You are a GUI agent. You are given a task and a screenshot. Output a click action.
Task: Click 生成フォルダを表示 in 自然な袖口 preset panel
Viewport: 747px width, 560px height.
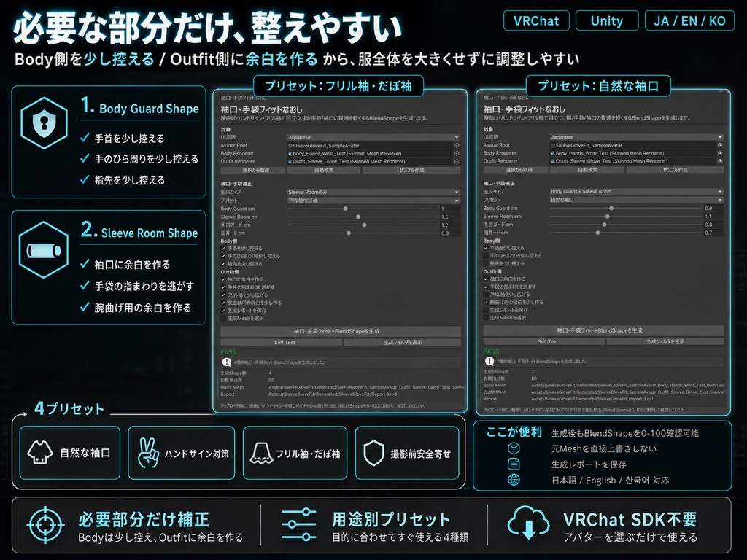pyautogui.click(x=665, y=341)
